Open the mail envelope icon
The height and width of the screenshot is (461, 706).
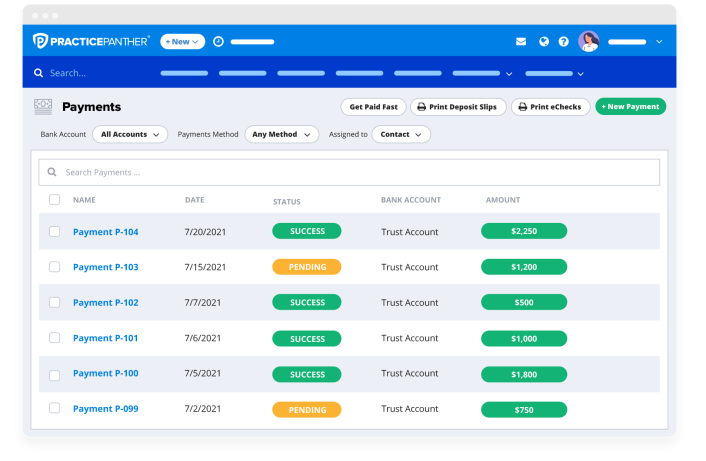[x=521, y=42]
